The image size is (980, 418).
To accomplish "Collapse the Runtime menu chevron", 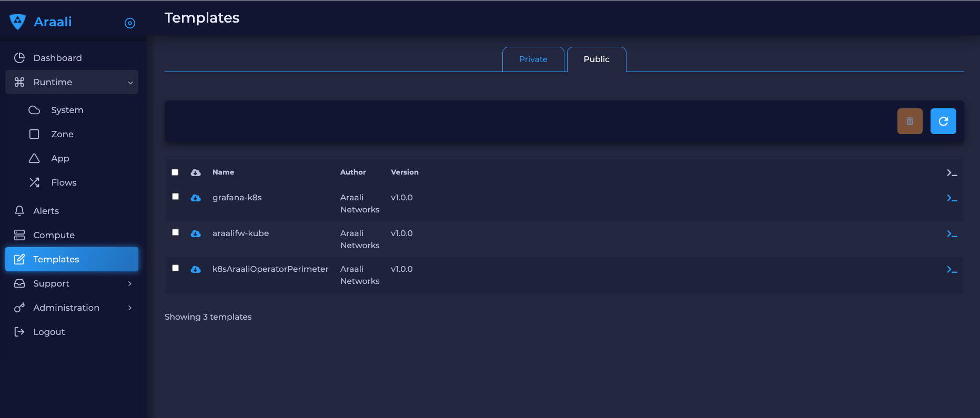I will 130,83.
